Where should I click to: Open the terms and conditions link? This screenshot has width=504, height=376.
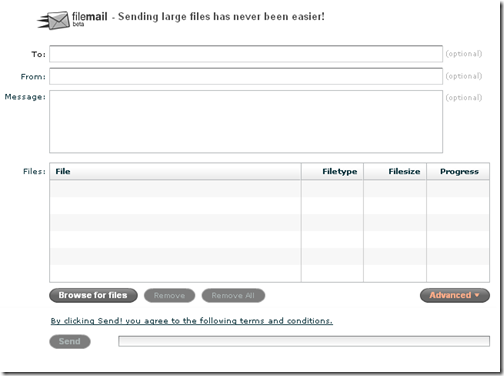[192, 321]
